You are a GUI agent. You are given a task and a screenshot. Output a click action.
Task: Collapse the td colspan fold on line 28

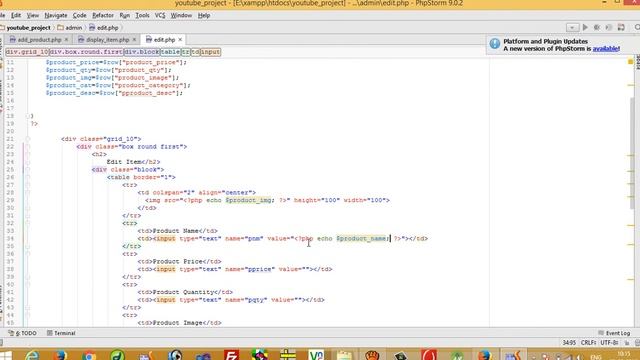27,193
